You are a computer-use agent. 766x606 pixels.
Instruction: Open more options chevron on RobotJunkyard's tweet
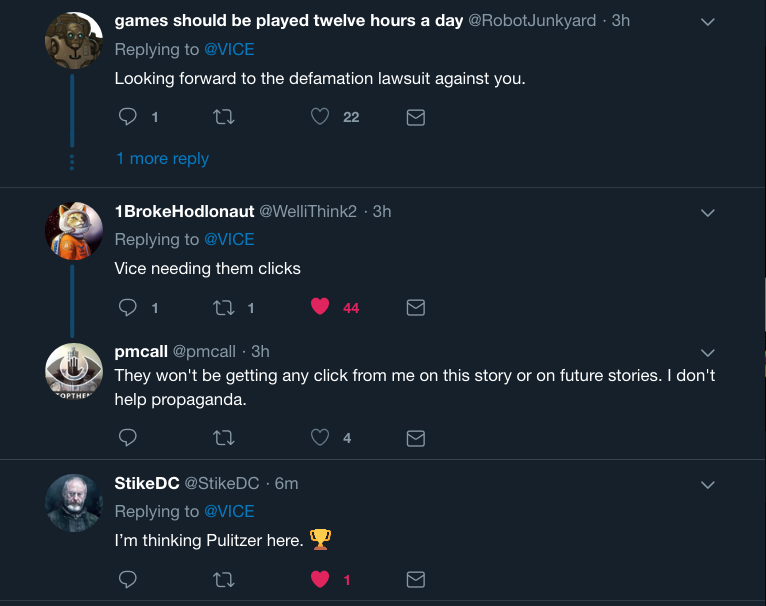coord(707,22)
